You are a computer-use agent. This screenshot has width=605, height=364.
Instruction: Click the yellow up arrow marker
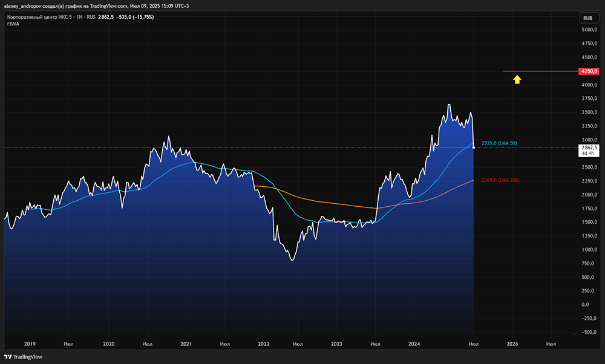[x=517, y=79]
